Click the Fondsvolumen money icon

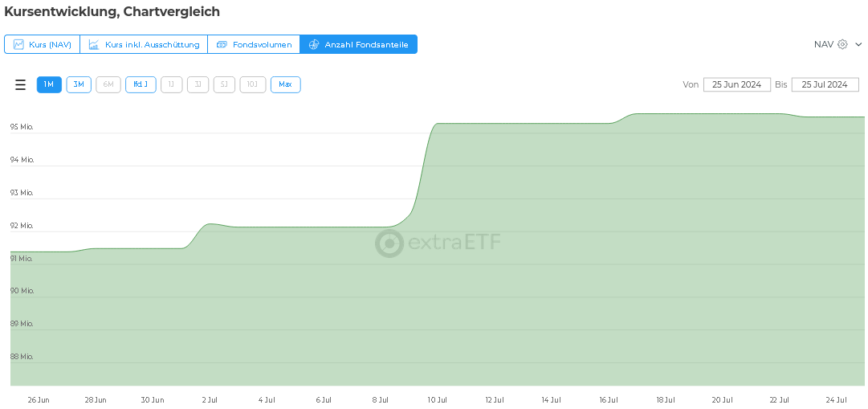(222, 44)
